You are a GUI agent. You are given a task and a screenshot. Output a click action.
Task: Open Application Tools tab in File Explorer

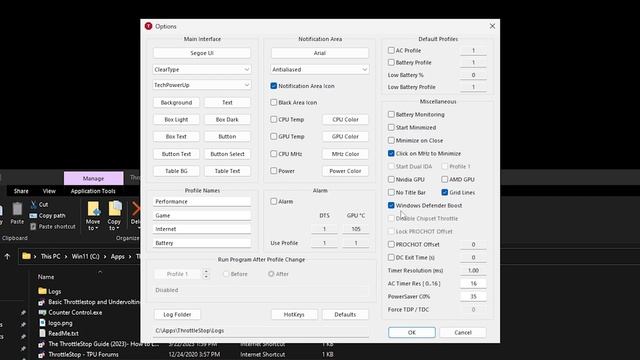93,191
